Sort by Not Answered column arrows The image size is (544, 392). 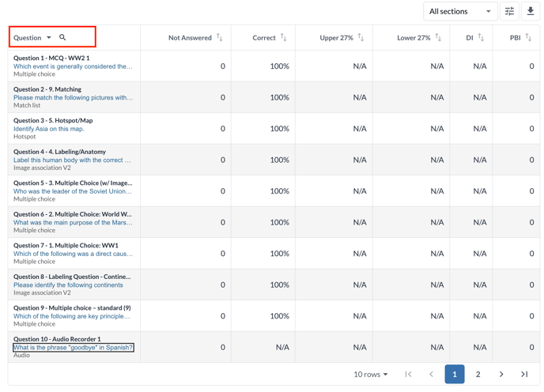pos(219,37)
